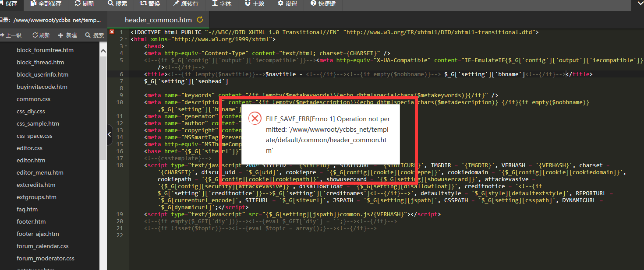The image size is (644, 270).
Task: Open css_space.css
Action: 35,136
